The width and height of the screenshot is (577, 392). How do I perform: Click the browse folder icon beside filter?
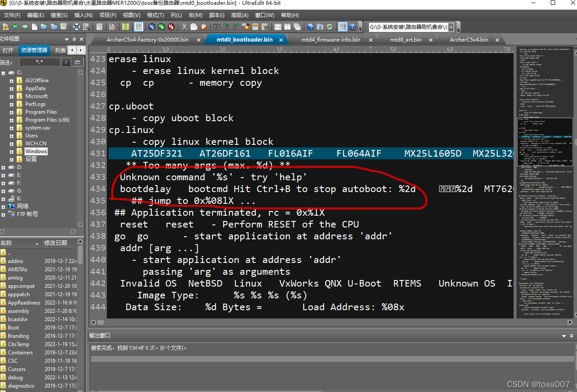click(x=77, y=62)
